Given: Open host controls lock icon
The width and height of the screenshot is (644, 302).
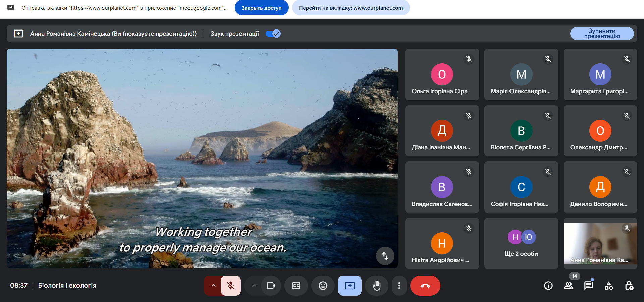Looking at the screenshot, I should pos(629,286).
